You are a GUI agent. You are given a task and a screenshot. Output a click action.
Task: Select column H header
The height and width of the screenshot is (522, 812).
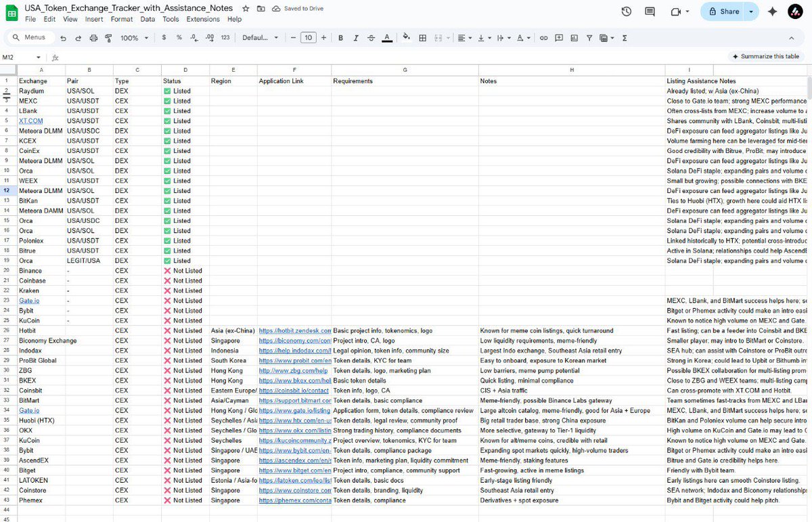(x=572, y=70)
